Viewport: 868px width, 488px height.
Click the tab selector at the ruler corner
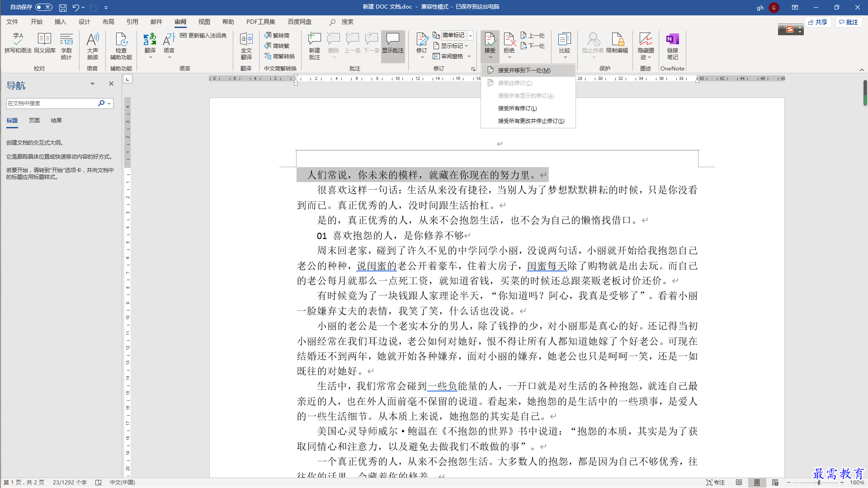[127, 79]
